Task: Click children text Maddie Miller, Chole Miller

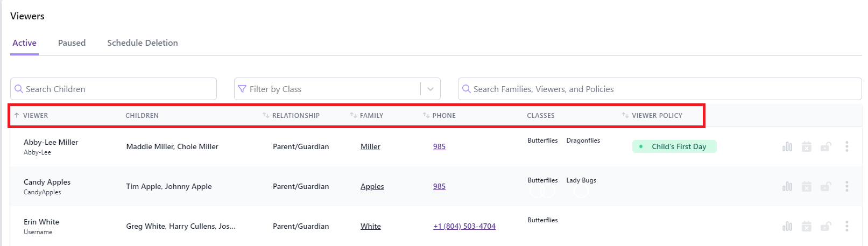Action: point(172,146)
